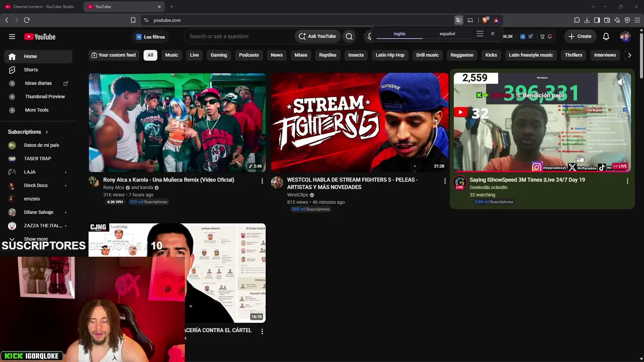Expand the Subscriptions section chevron

[47, 132]
